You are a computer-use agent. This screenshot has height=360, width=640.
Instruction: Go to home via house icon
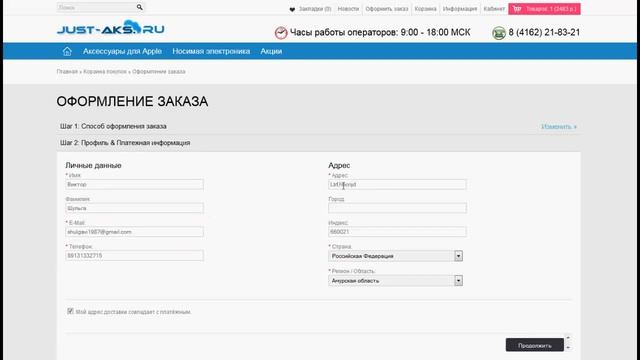tap(67, 51)
